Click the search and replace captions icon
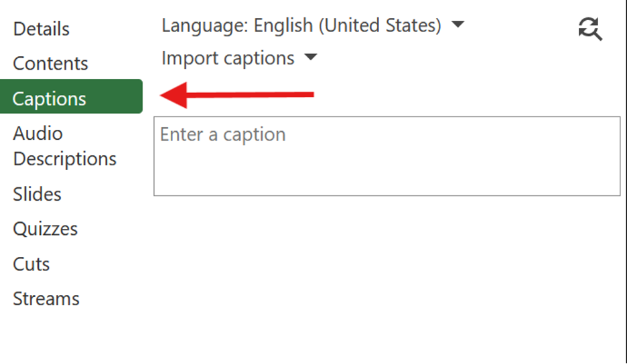This screenshot has width=627, height=364. tap(589, 29)
